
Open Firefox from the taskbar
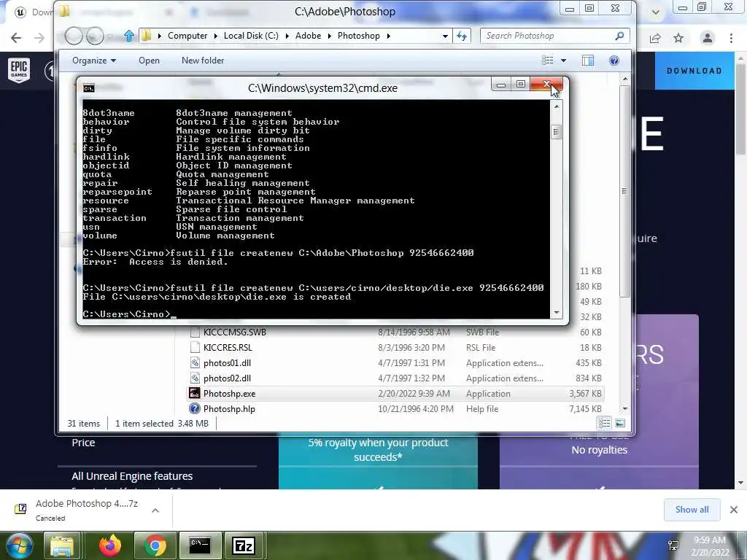pyautogui.click(x=110, y=545)
